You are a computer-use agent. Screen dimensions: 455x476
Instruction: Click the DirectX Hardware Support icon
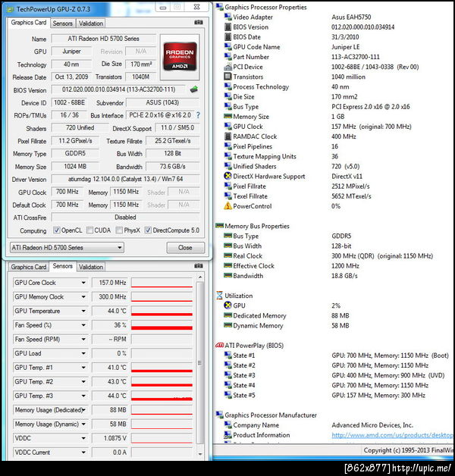[227, 176]
